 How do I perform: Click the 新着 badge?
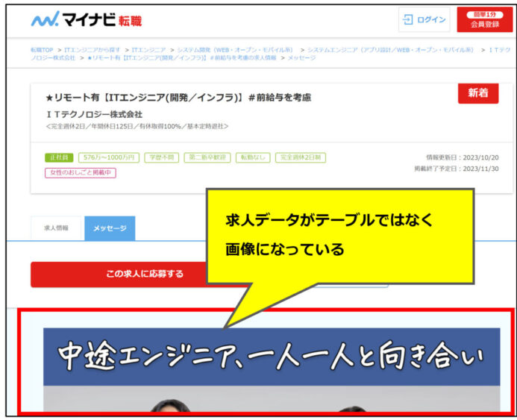click(x=478, y=93)
